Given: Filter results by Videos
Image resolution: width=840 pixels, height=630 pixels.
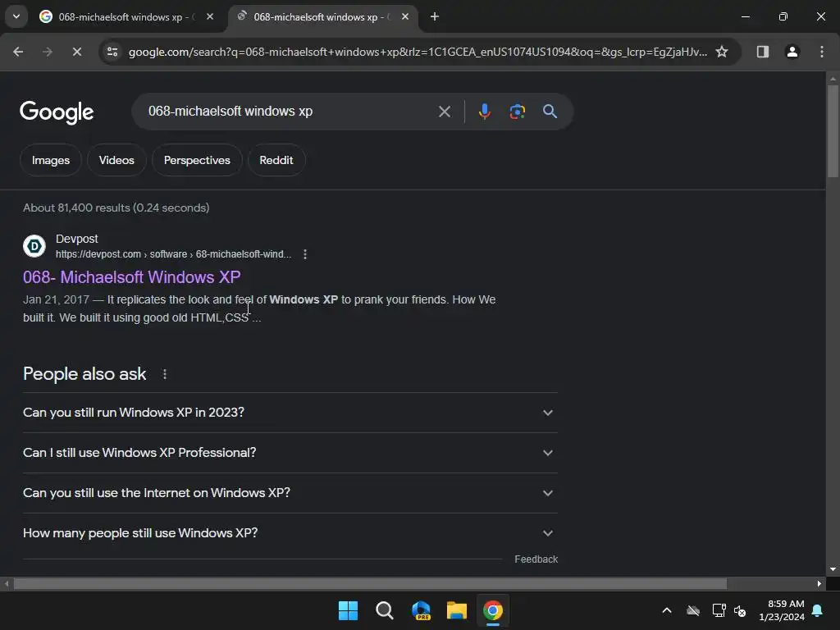Looking at the screenshot, I should click(116, 160).
